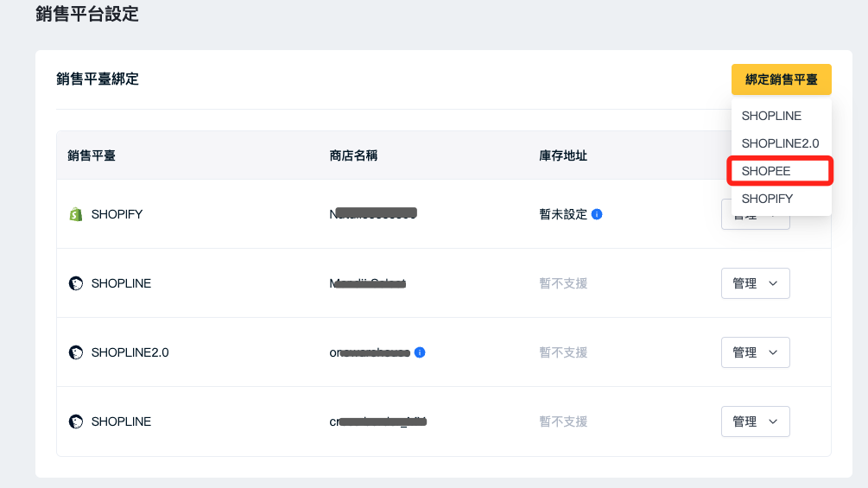Click the 庫存地址 column header
Screen dimensions: 868x488
(x=563, y=155)
